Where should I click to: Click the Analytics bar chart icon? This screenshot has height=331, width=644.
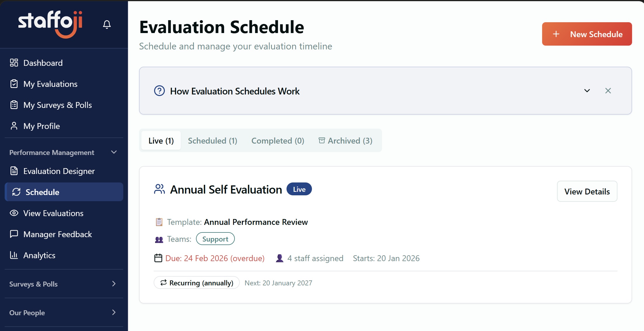14,255
